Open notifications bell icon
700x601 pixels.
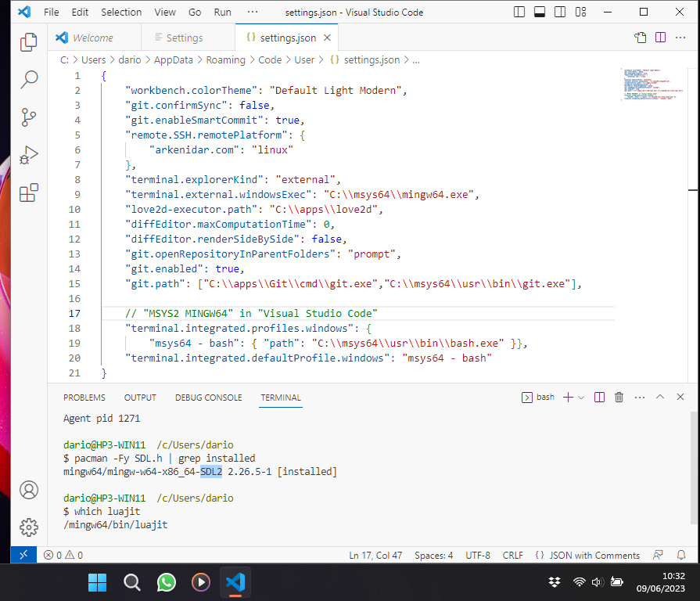point(681,555)
